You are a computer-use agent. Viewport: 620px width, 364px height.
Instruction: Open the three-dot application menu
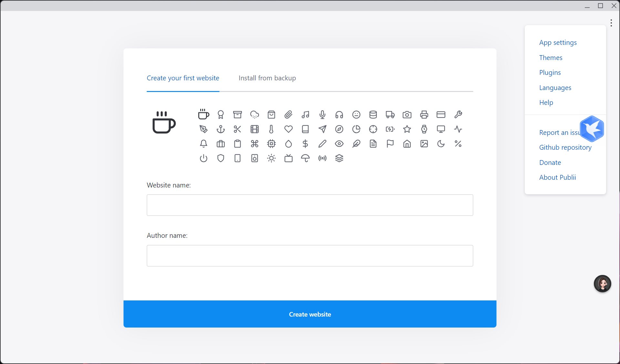click(x=611, y=23)
